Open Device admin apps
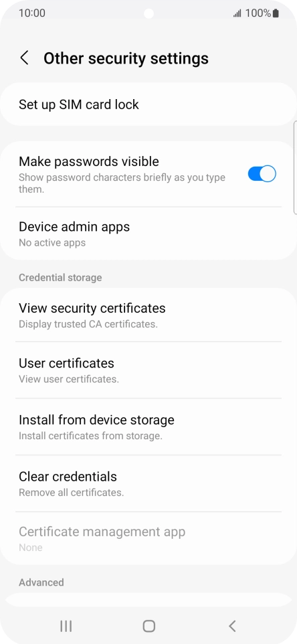The image size is (297, 644). click(x=148, y=234)
